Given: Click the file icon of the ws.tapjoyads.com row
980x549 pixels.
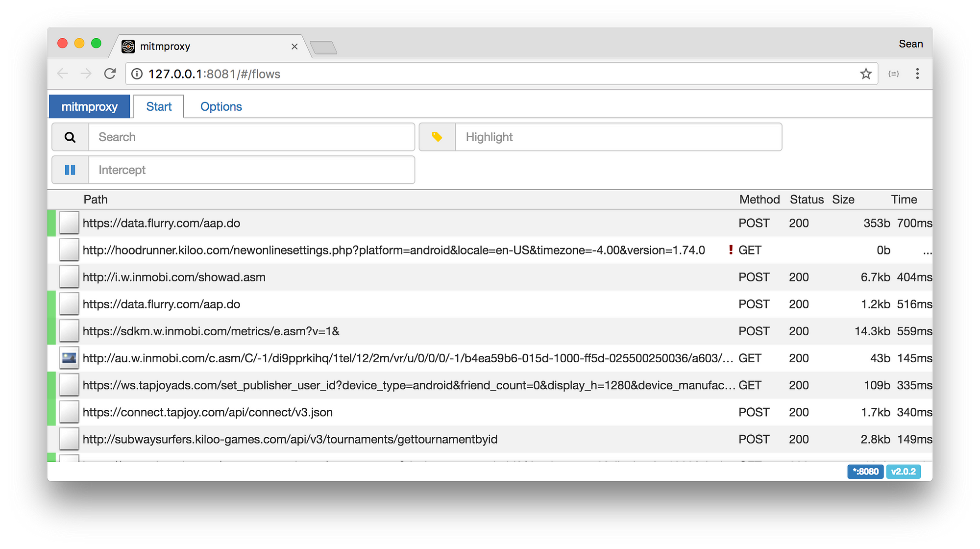Looking at the screenshot, I should pyautogui.click(x=69, y=385).
